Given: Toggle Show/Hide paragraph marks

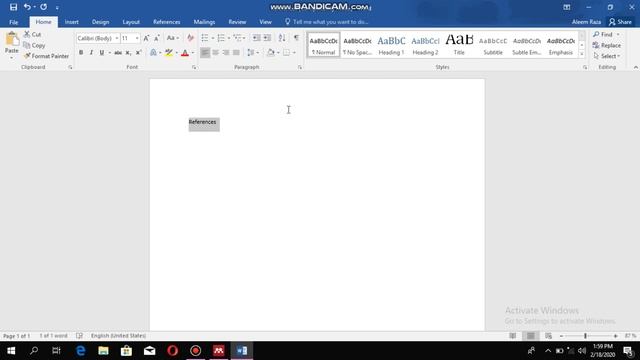Looking at the screenshot, I should click(x=297, y=38).
